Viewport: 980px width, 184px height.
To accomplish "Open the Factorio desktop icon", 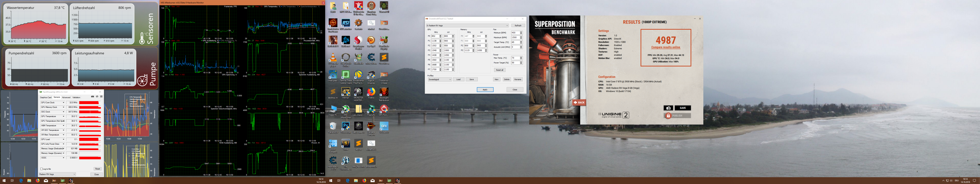I will click(358, 24).
